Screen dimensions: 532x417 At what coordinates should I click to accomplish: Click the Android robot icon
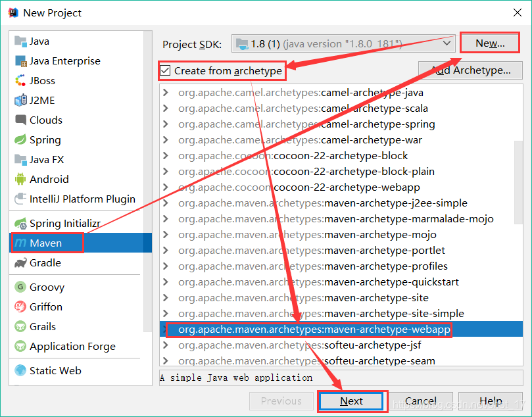20,179
